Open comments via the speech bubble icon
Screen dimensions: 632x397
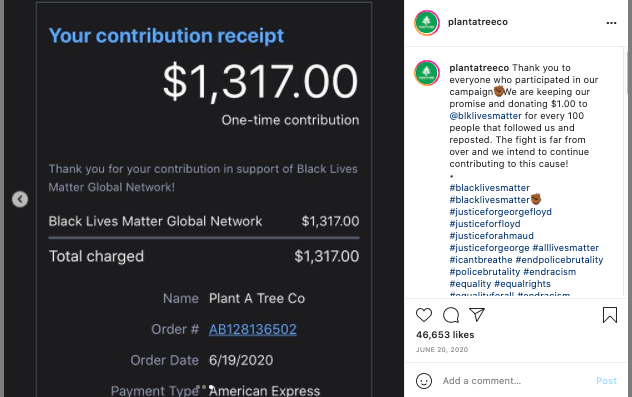click(x=451, y=315)
